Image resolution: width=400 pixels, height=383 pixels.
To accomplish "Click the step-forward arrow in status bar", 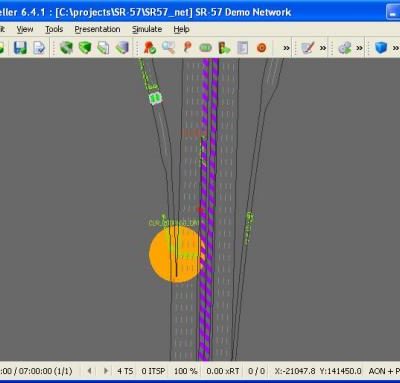I will point(106,371).
